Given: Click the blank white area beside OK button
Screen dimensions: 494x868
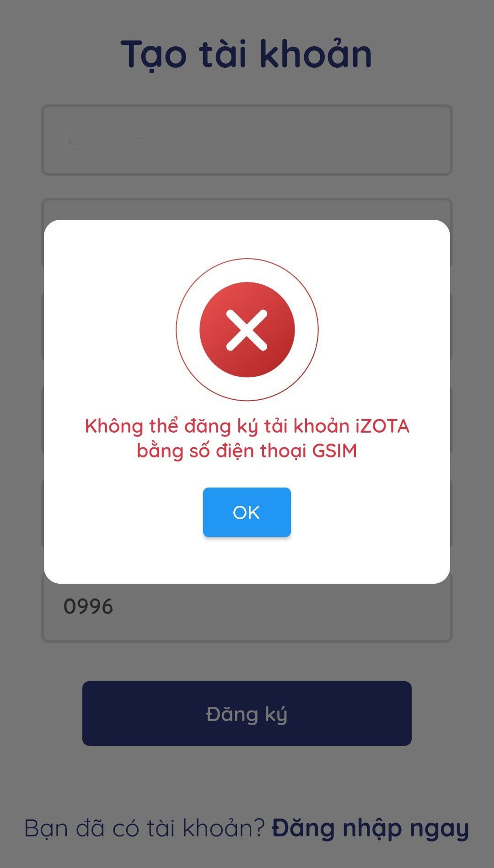Looking at the screenshot, I should (366, 512).
